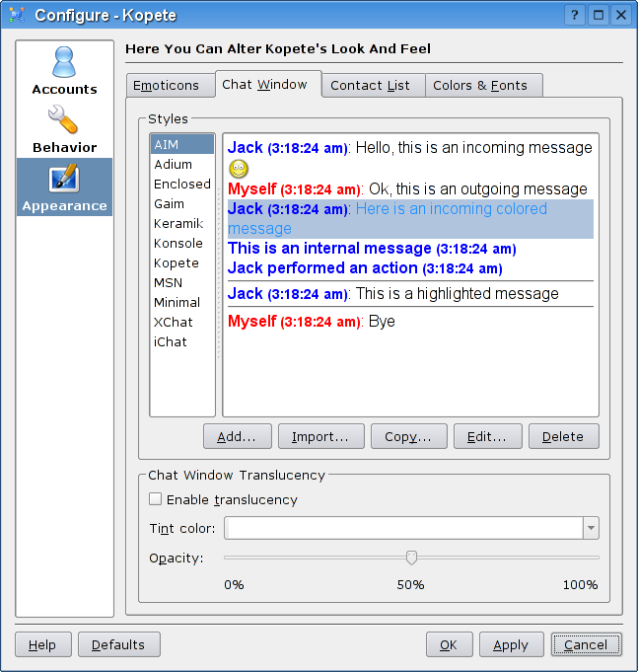This screenshot has height=672, width=638.
Task: Click the smiley emoticon in chat preview
Action: tap(239, 169)
